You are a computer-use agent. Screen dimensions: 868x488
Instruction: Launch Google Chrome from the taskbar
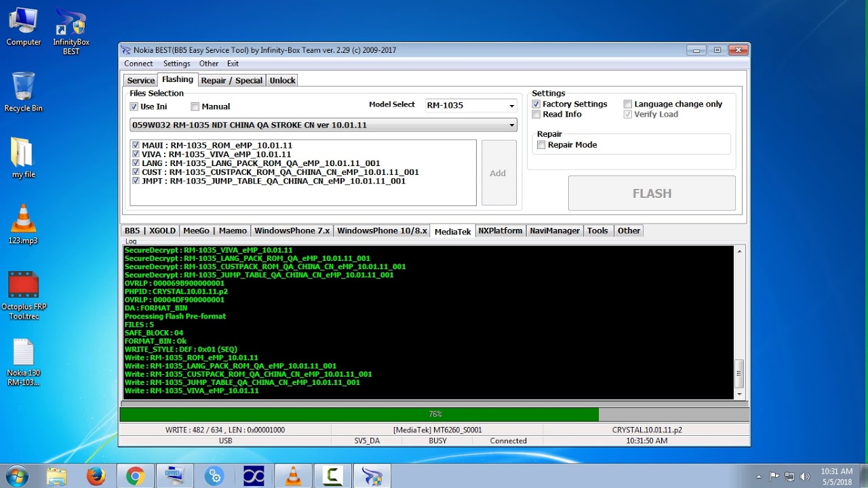[x=135, y=476]
